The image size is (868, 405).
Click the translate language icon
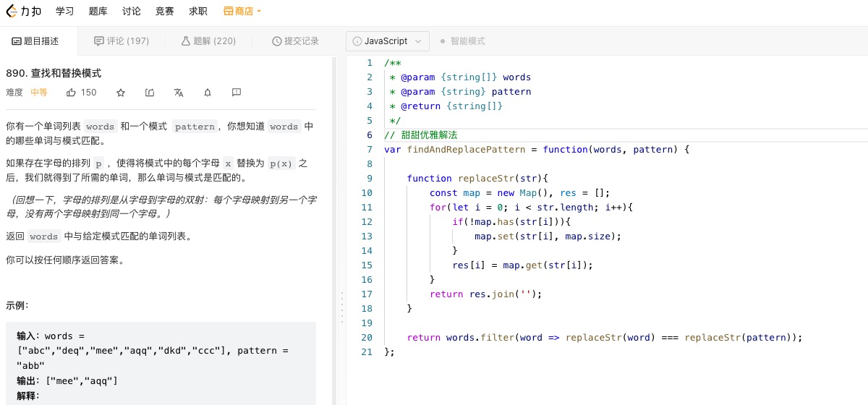click(x=179, y=93)
